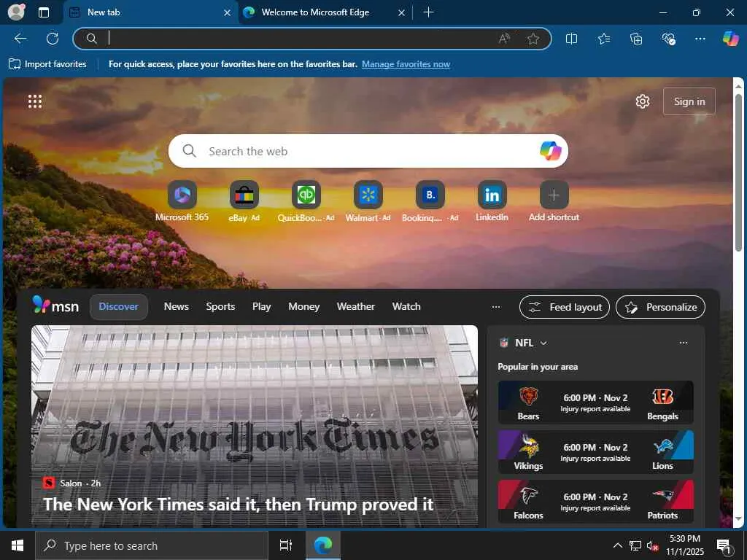The height and width of the screenshot is (560, 747).
Task: Open Bears vs Bengals game card
Action: point(595,402)
